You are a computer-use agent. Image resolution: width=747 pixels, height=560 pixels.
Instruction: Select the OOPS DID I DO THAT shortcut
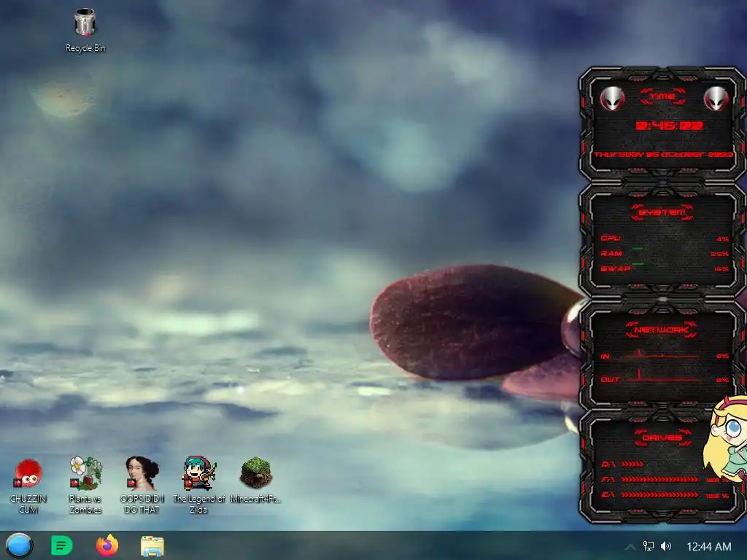[x=142, y=485]
